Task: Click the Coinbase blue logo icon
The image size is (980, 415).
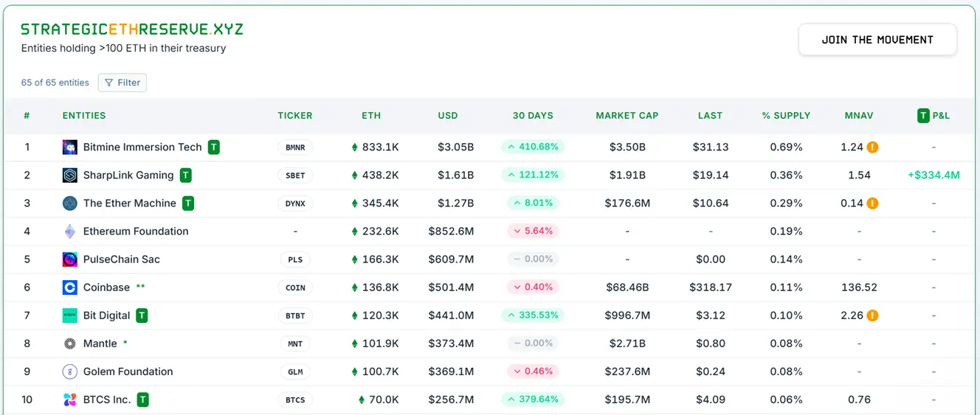Action: coord(69,287)
